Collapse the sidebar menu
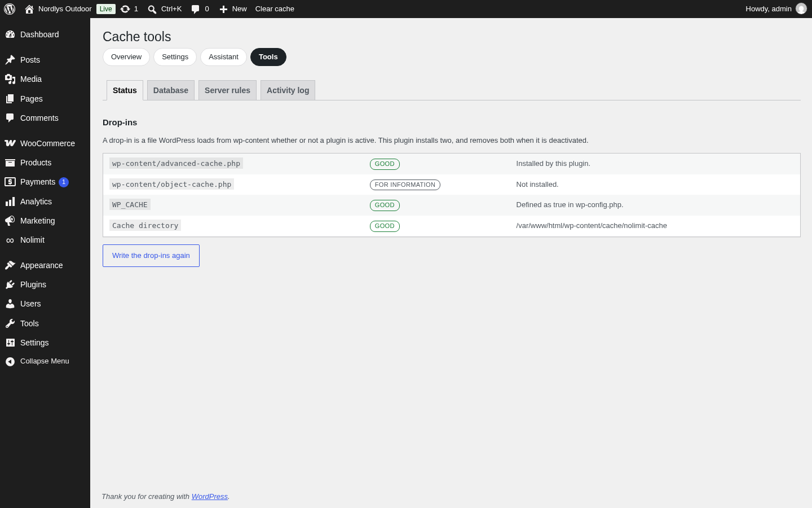 click(45, 361)
